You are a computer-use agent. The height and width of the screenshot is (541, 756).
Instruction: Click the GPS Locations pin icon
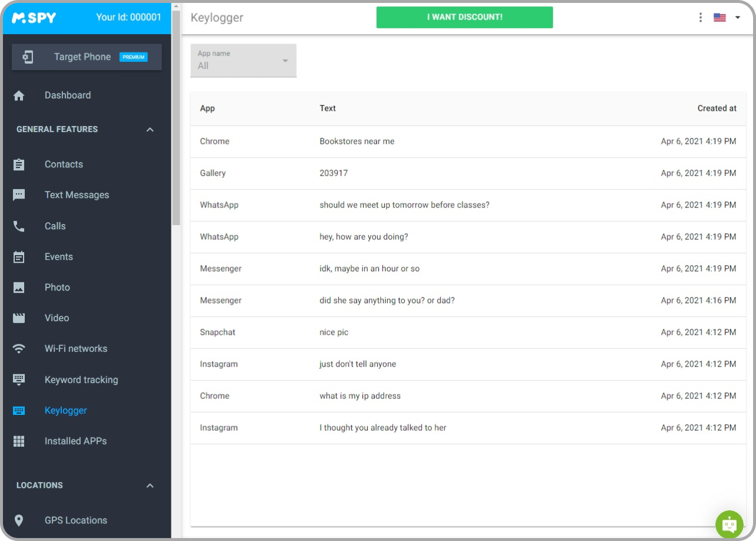(19, 520)
